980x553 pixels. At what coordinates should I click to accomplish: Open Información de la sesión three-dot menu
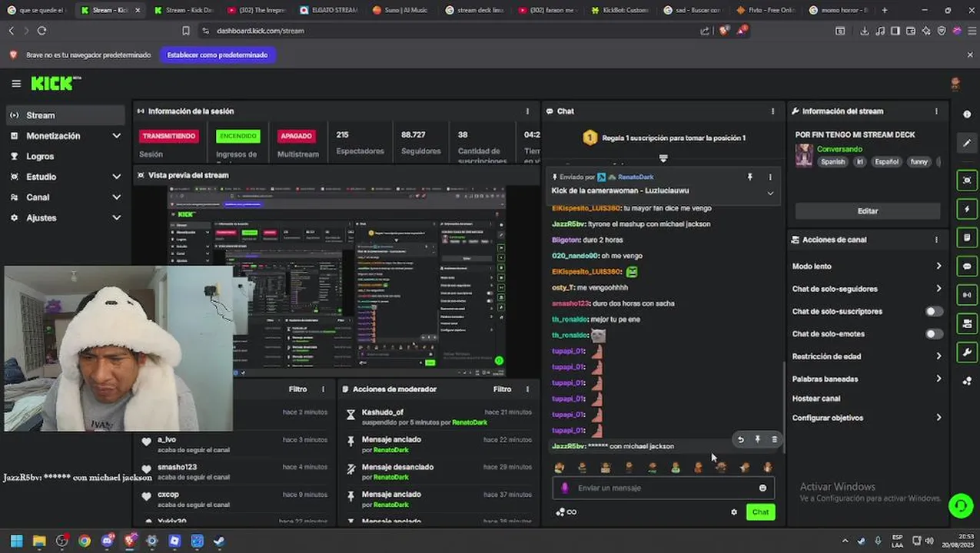(527, 111)
